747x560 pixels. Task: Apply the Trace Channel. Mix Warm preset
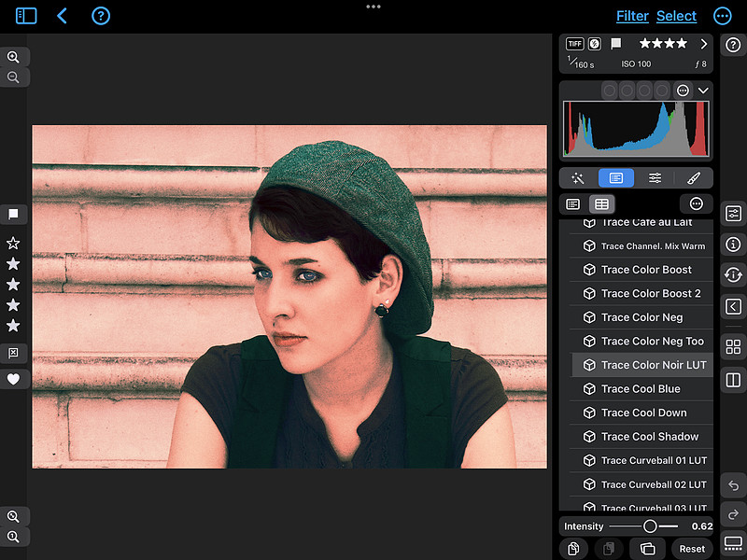point(641,245)
